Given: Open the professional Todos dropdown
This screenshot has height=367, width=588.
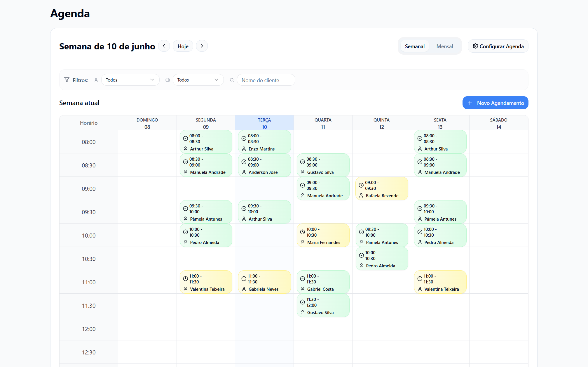Looking at the screenshot, I should (130, 80).
